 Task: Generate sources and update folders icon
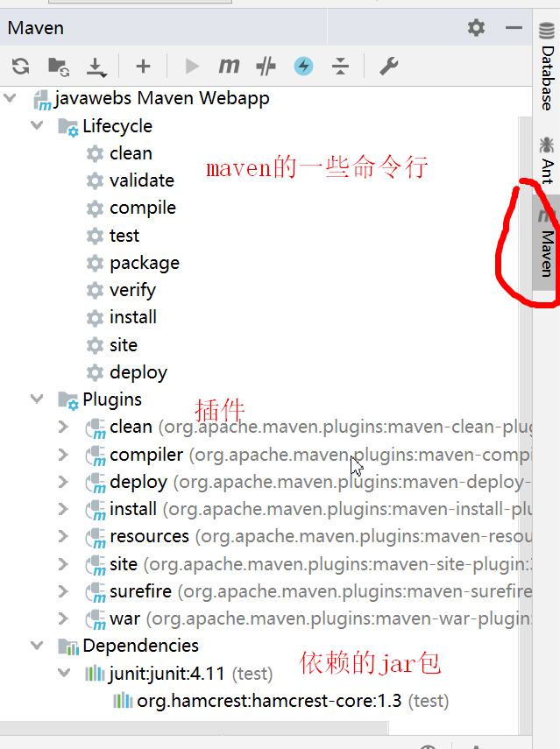point(59,66)
